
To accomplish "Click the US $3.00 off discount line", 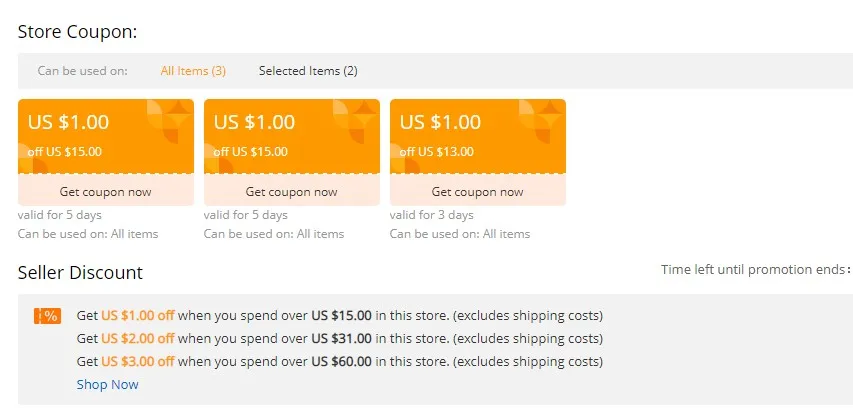I will [x=339, y=361].
